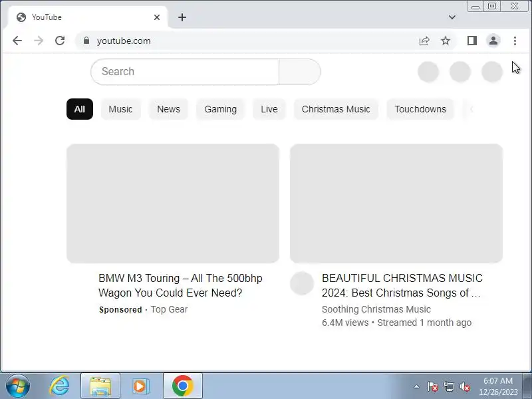Select the Touchdowns chip
Screen dimensions: 532x399
[420, 109]
